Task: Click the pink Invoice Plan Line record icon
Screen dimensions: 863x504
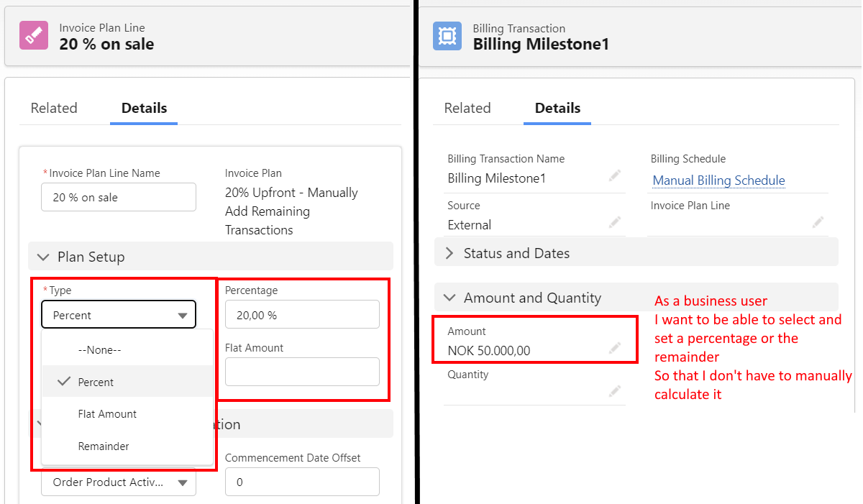Action: 34,35
